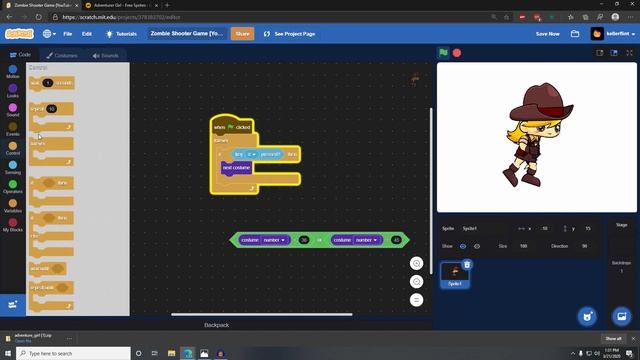Open the Tutorials menu item
Screen dimensions: 640x360
pos(121,34)
